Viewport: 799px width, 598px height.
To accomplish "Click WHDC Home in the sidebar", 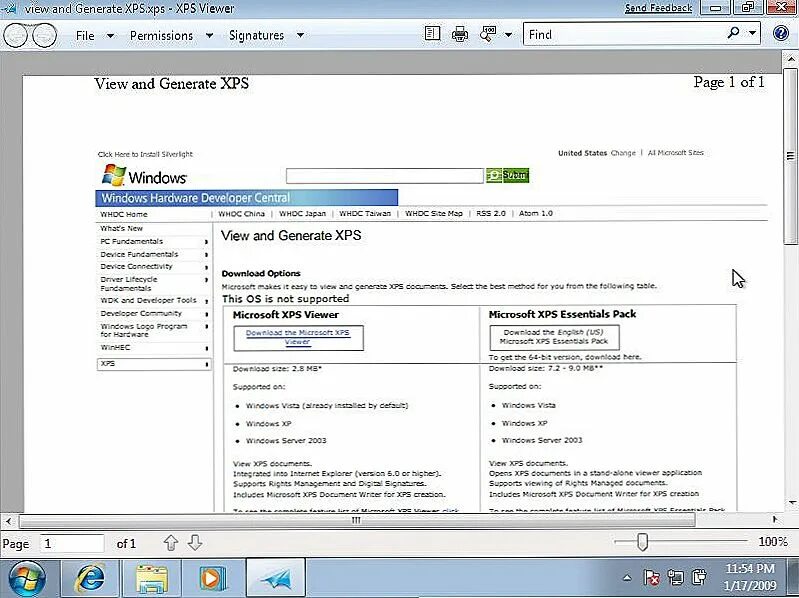I will click(x=124, y=214).
